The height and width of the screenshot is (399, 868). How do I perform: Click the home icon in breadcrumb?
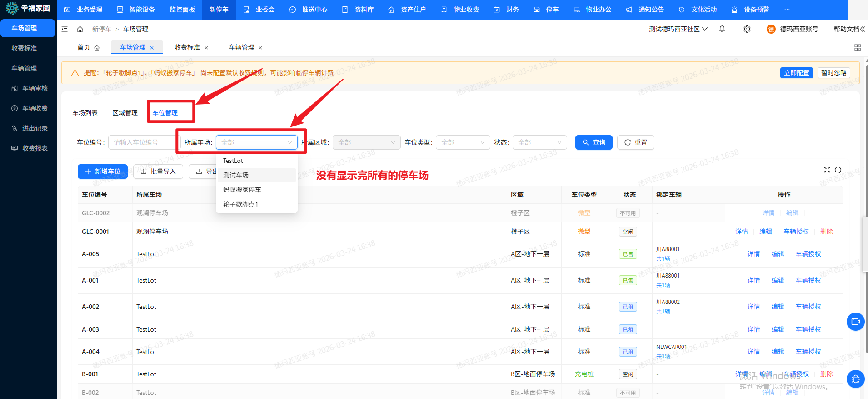(80, 29)
